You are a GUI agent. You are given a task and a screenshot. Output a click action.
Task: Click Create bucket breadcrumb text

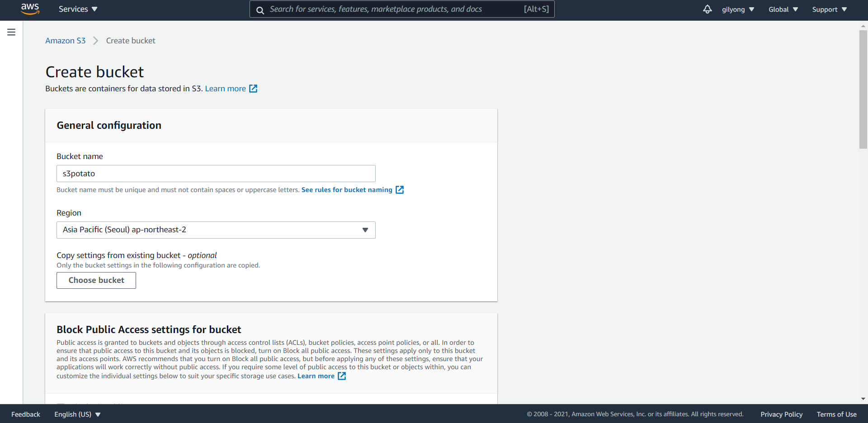131,41
